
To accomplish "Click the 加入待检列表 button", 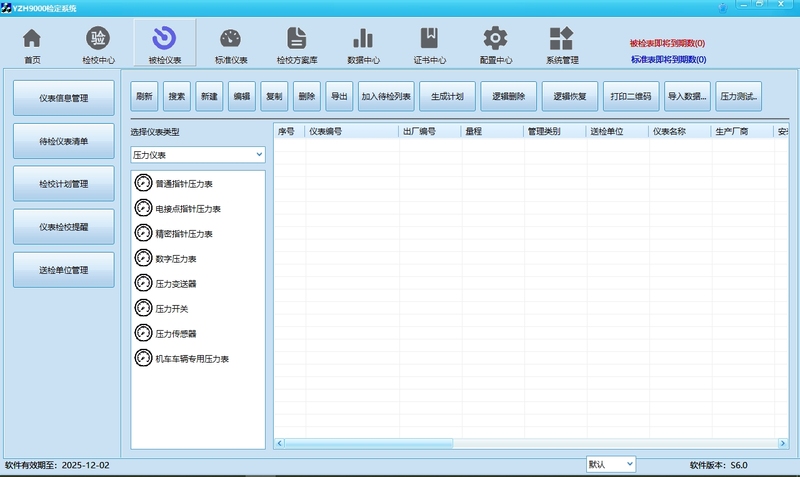I will coord(386,96).
